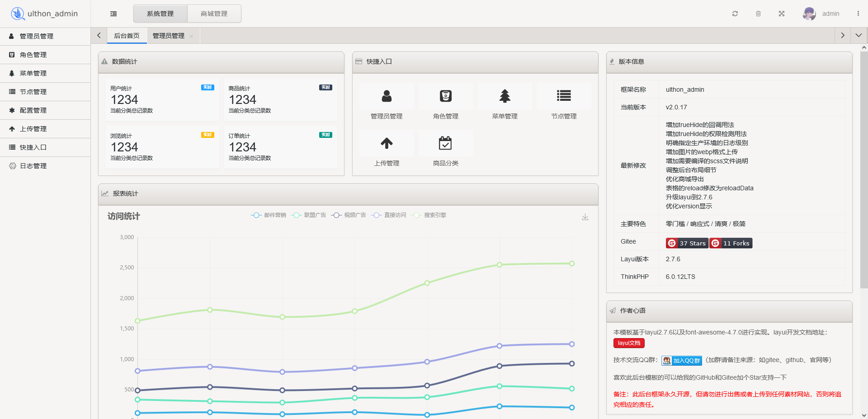Click the 角色管理 shortcut icon
The height and width of the screenshot is (419, 868).
point(446,96)
